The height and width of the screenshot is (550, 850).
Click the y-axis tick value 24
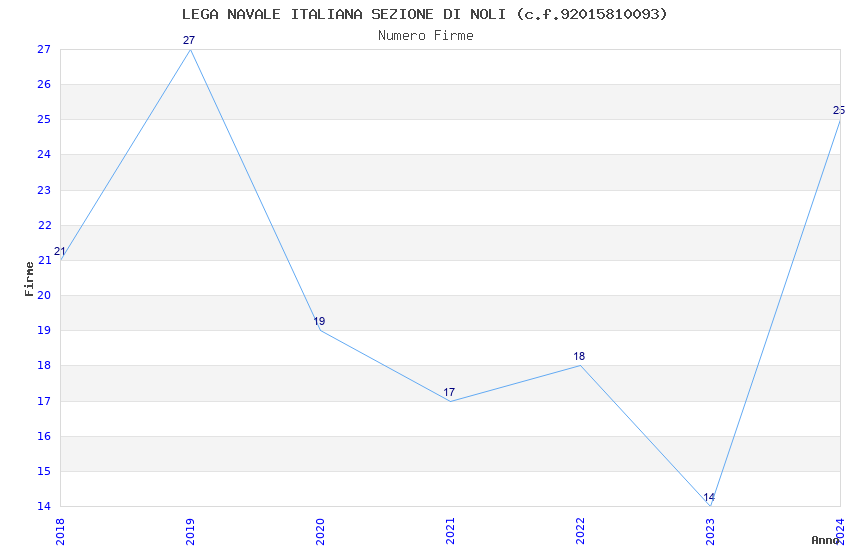[44, 154]
